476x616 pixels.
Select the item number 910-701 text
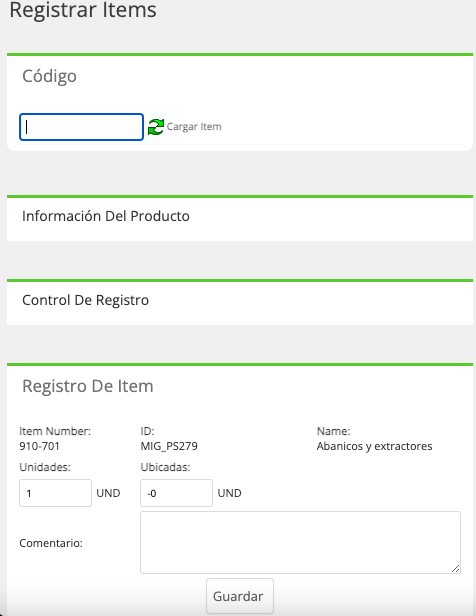point(39,446)
